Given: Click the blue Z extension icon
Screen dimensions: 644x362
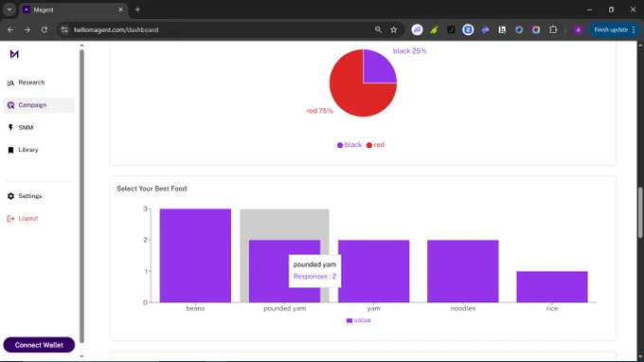Looking at the screenshot, I should pyautogui.click(x=468, y=30).
